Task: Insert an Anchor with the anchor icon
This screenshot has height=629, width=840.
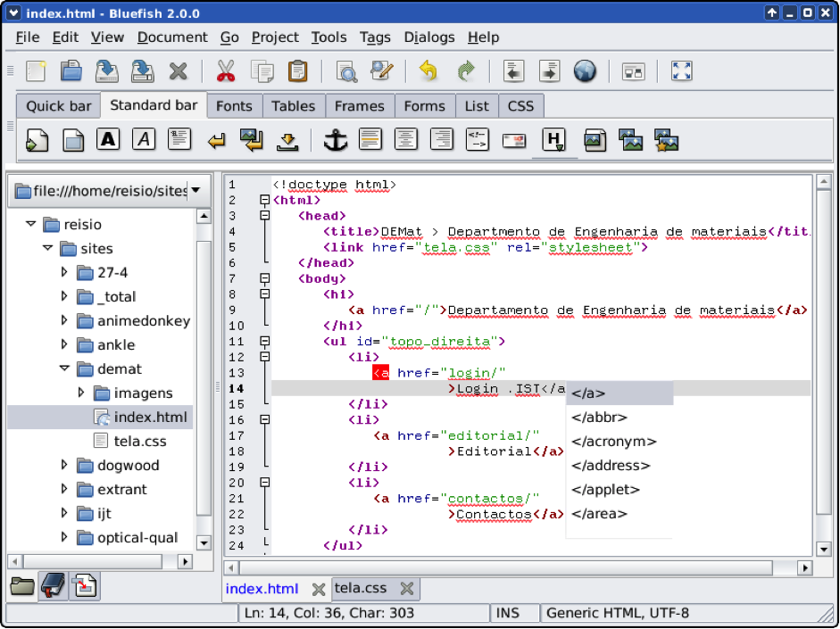Action: click(x=336, y=140)
